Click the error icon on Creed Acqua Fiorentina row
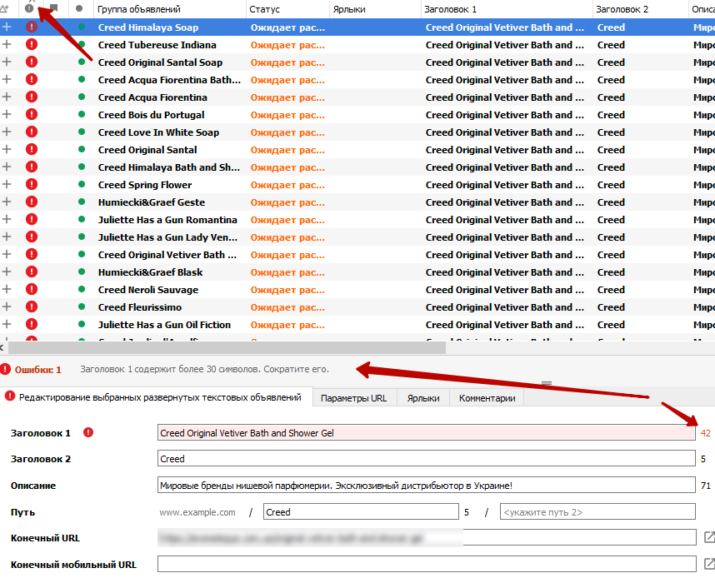 (x=32, y=97)
